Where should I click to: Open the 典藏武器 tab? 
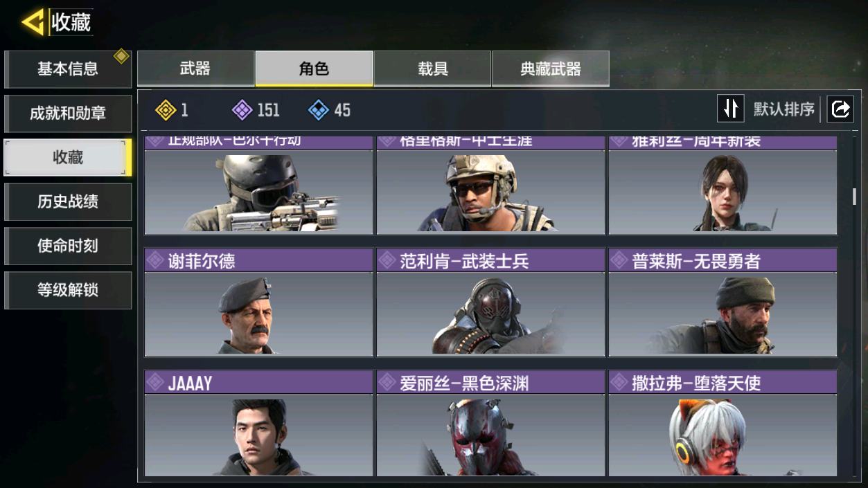551,69
